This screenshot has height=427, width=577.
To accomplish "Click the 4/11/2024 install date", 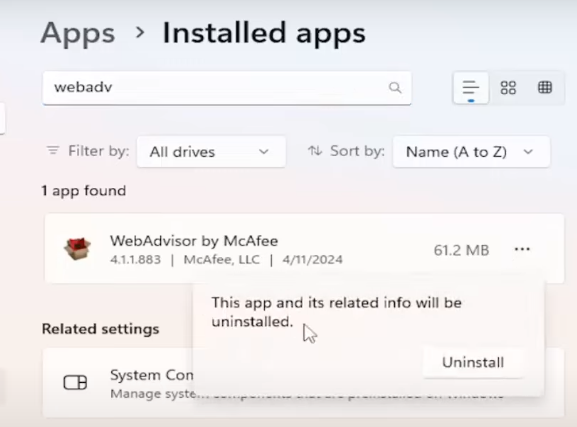I will coord(312,260).
